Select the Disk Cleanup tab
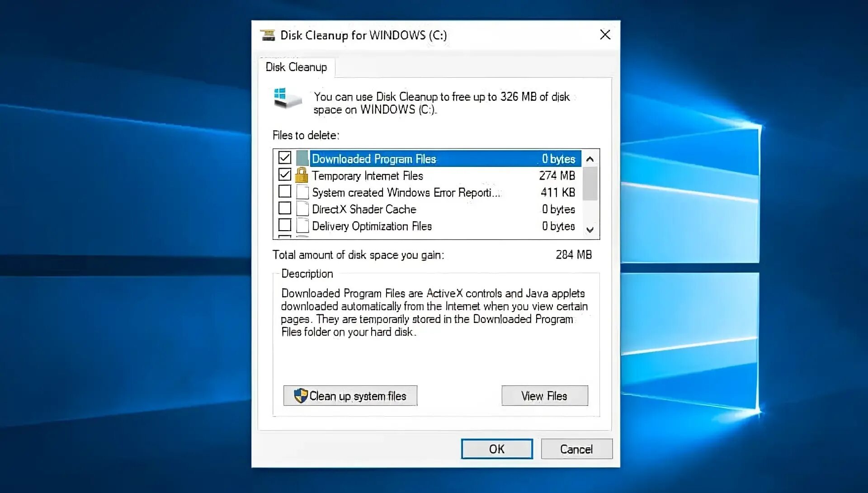The width and height of the screenshot is (868, 493). coord(296,67)
